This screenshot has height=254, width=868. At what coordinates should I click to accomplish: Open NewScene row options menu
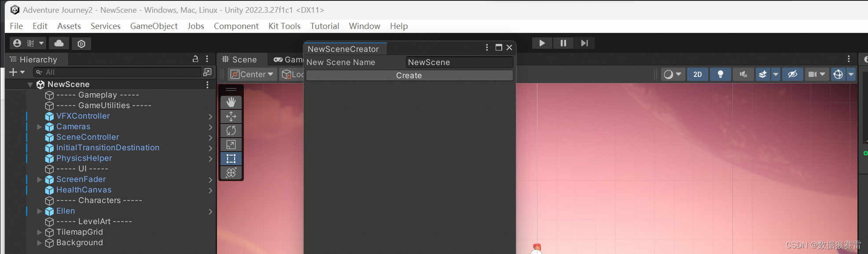(x=207, y=85)
